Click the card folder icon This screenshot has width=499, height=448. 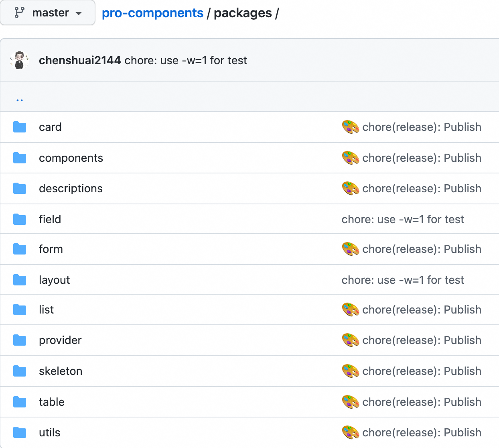tap(20, 127)
